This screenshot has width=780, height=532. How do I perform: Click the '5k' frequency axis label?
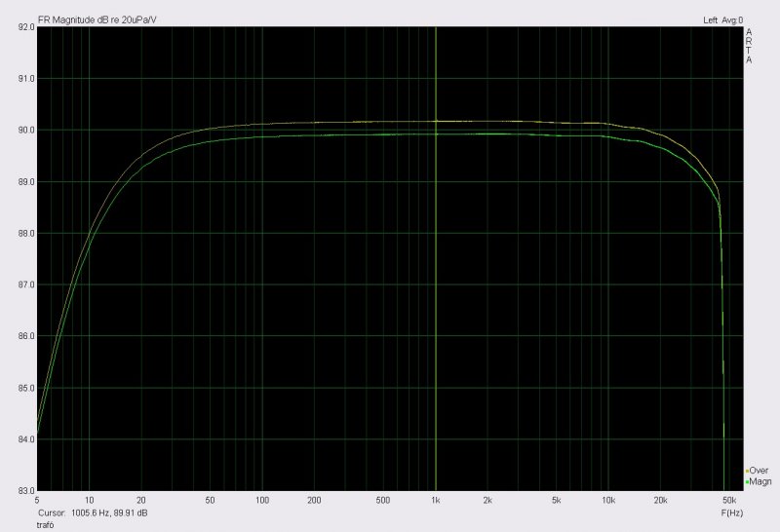click(556, 500)
